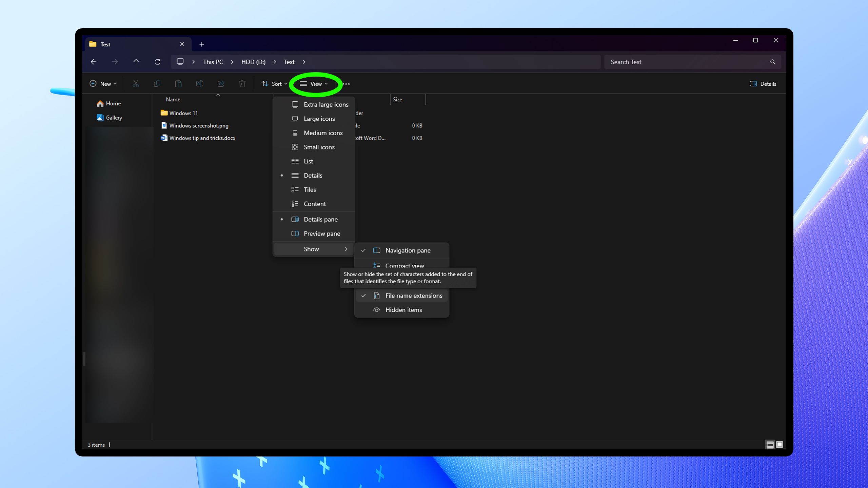The height and width of the screenshot is (488, 868).
Task: Open a new tab with plus button
Action: [x=202, y=44]
